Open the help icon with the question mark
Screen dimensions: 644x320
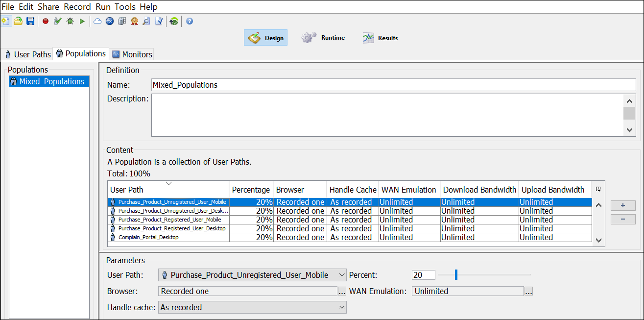(x=189, y=21)
